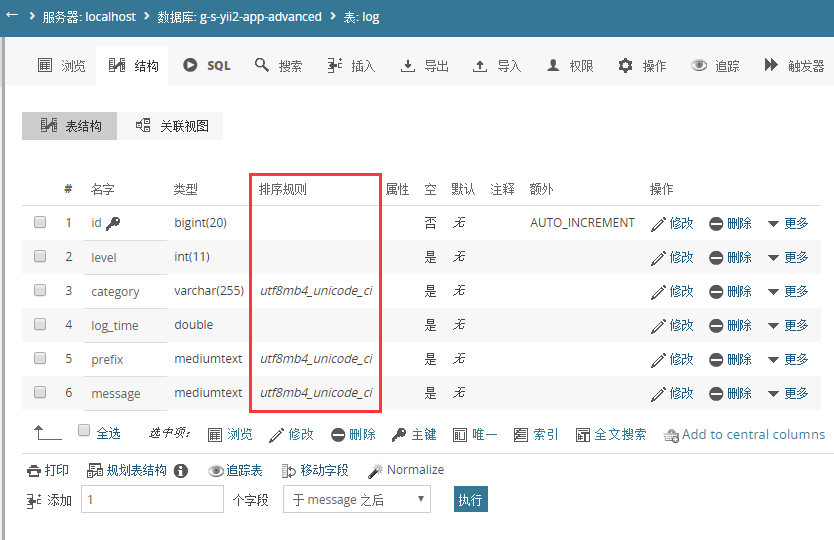Screen dimensions: 834x540
Task: Click the Add to central columns icon
Action: click(x=671, y=435)
